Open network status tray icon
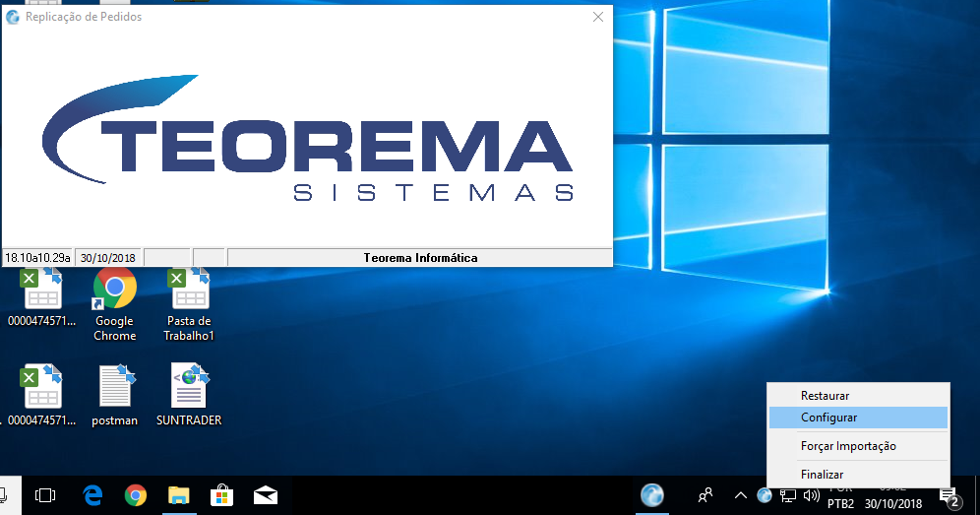 [788, 495]
